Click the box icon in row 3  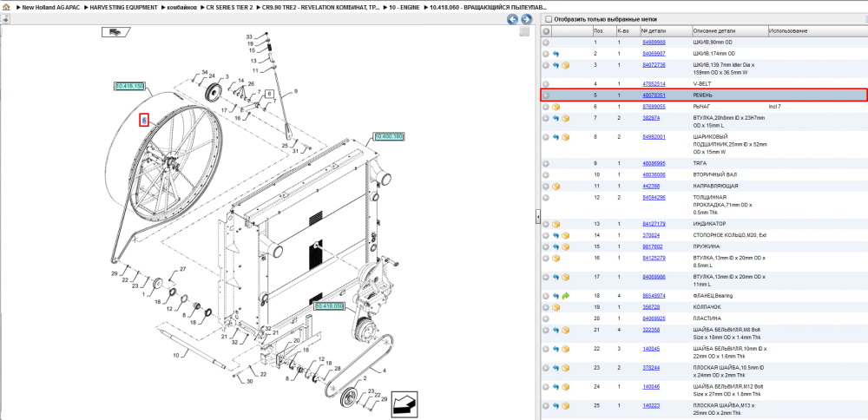point(566,65)
